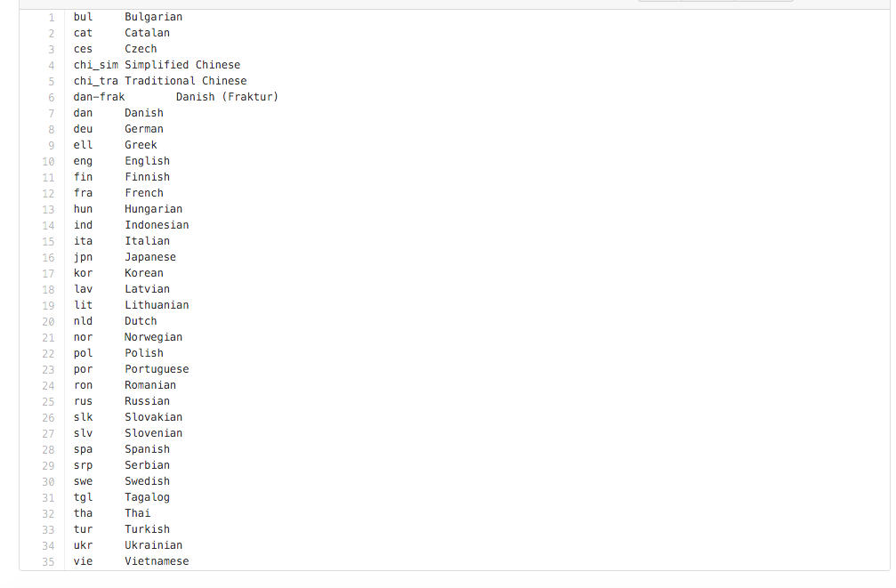The height and width of the screenshot is (588, 896).
Task: Click the text 'Traditional Chinese'
Action: (x=186, y=81)
